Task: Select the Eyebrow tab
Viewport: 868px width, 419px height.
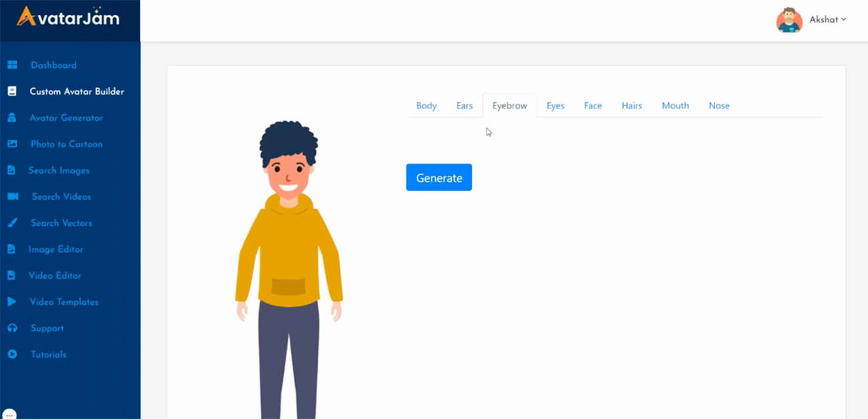Action: point(509,106)
